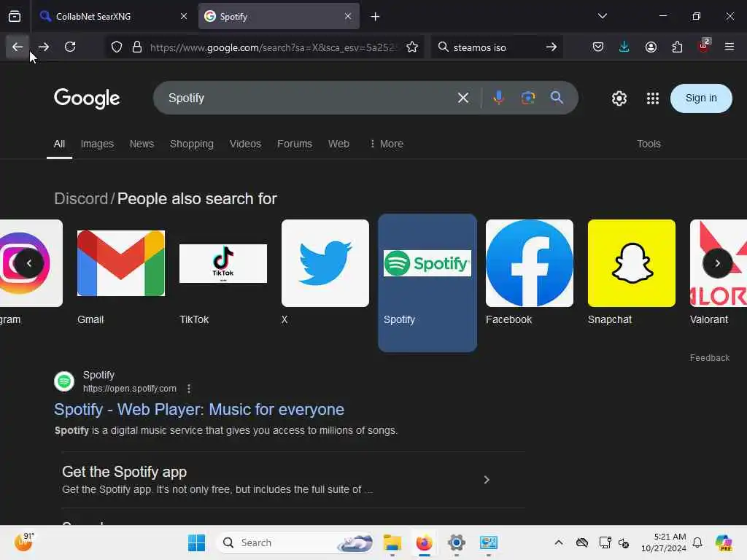Select the TikTok card thumbnail
The width and height of the screenshot is (747, 560).
(223, 263)
